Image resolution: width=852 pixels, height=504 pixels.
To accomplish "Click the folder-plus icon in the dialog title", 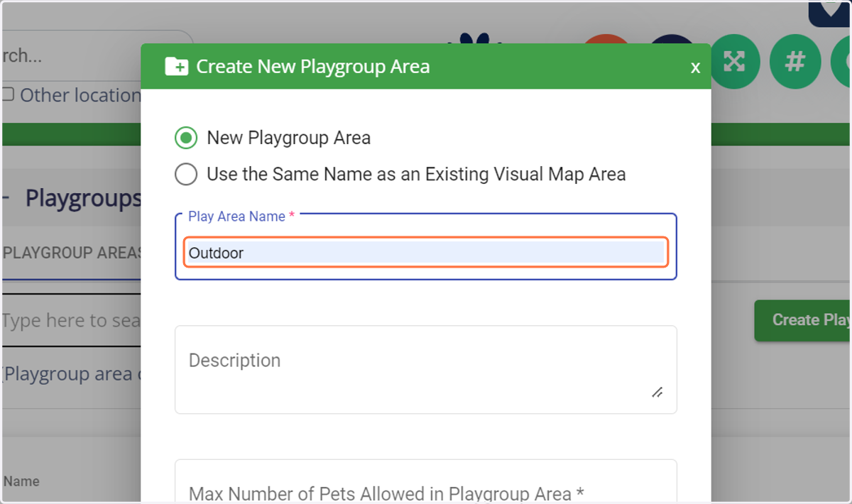I will pos(176,67).
